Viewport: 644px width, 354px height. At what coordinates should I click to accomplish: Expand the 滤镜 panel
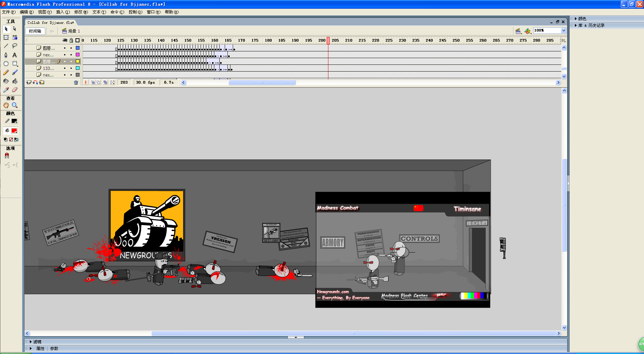pos(31,342)
